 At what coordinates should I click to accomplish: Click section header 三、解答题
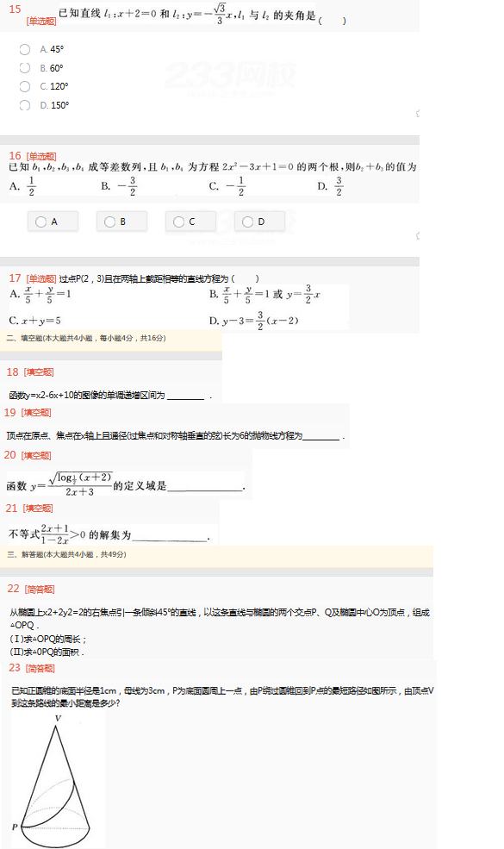pyautogui.click(x=66, y=554)
